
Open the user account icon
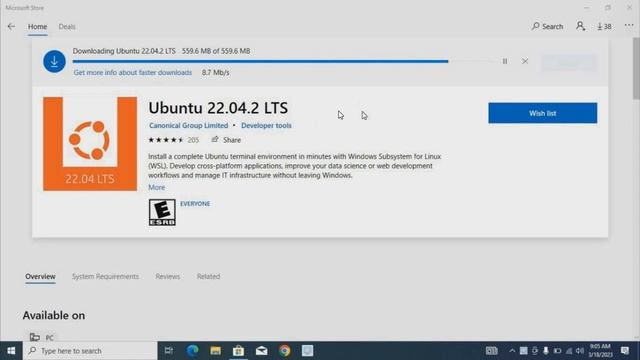580,27
